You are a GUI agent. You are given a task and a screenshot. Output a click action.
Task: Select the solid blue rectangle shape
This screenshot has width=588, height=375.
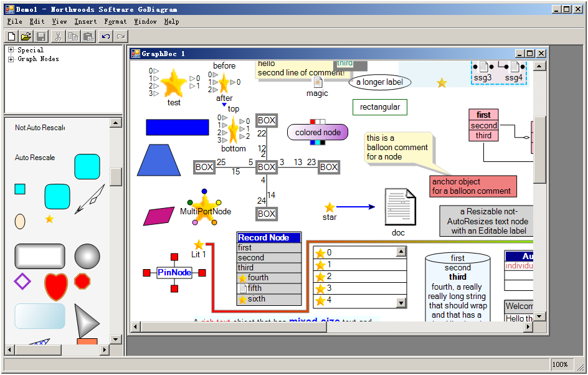[178, 127]
